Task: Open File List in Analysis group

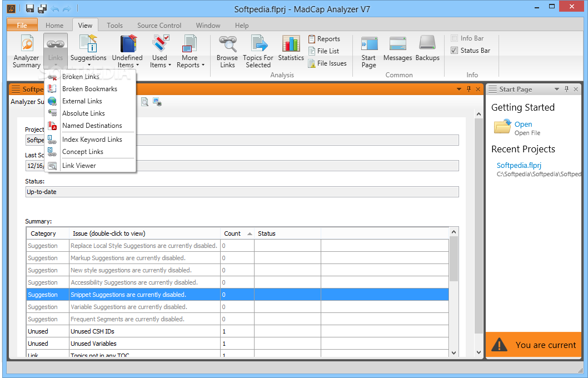Action: (323, 51)
